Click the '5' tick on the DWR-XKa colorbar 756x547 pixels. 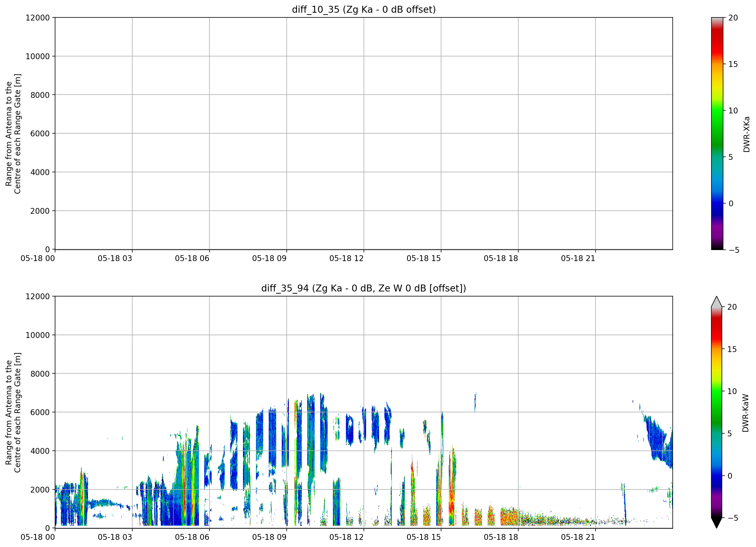pyautogui.click(x=731, y=157)
